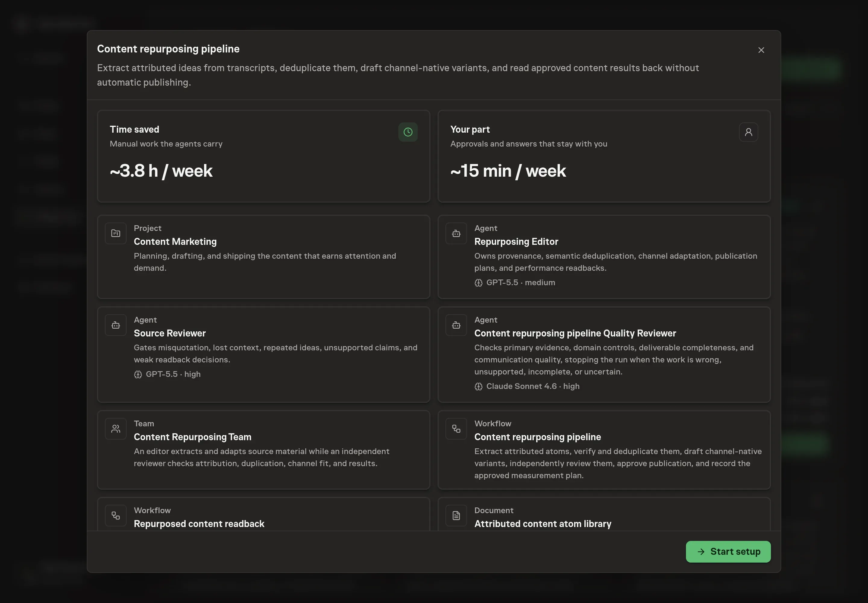Select the Repurposed content readback workflow title
868x603 pixels.
[x=199, y=524]
